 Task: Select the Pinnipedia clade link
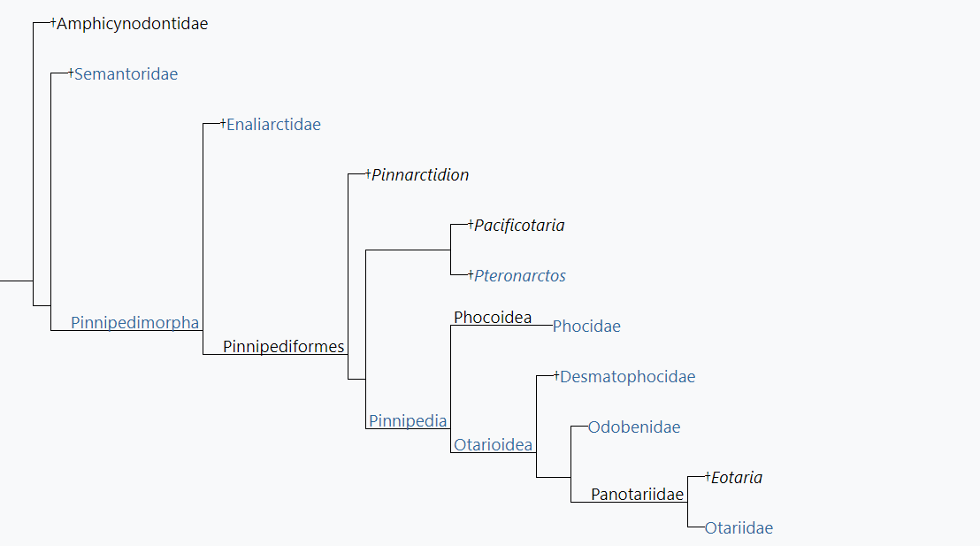click(408, 420)
